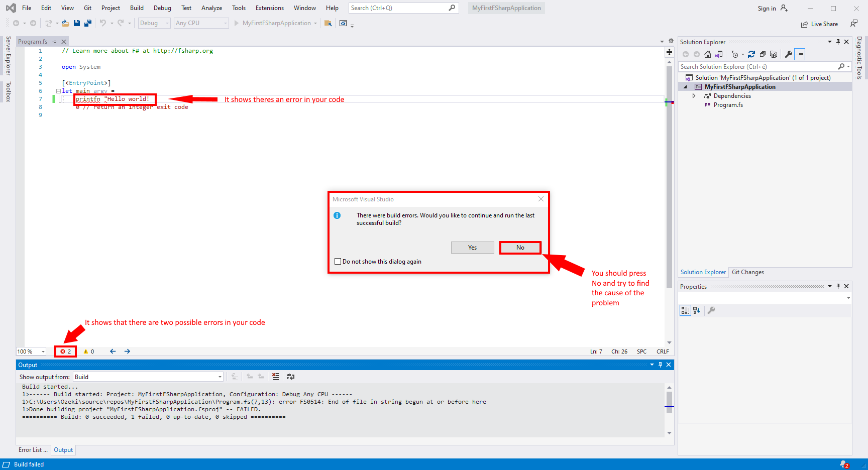
Task: Open the File menu
Action: point(27,8)
